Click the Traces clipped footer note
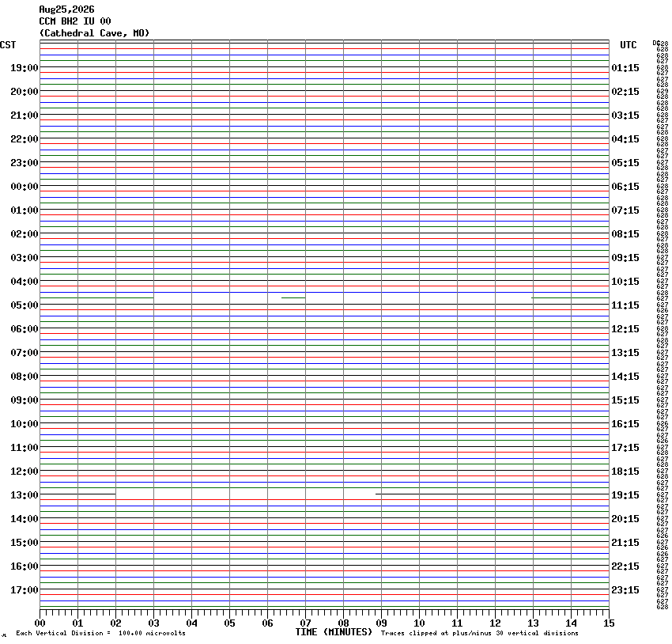This screenshot has width=672, height=644. [480, 633]
